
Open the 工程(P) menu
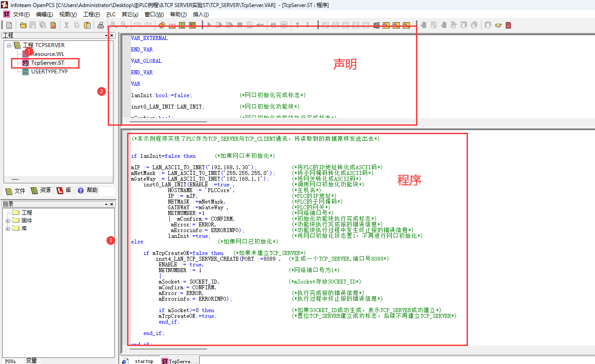pos(91,15)
